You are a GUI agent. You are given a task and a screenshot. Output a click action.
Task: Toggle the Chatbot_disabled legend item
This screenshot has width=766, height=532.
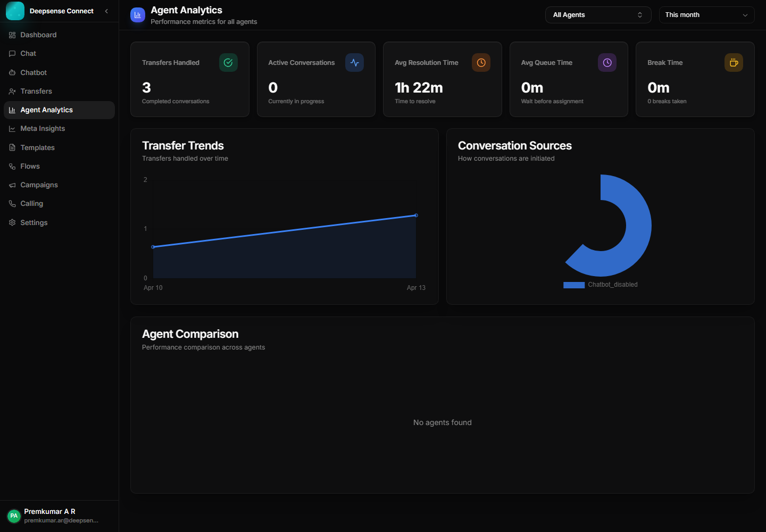(x=613, y=285)
